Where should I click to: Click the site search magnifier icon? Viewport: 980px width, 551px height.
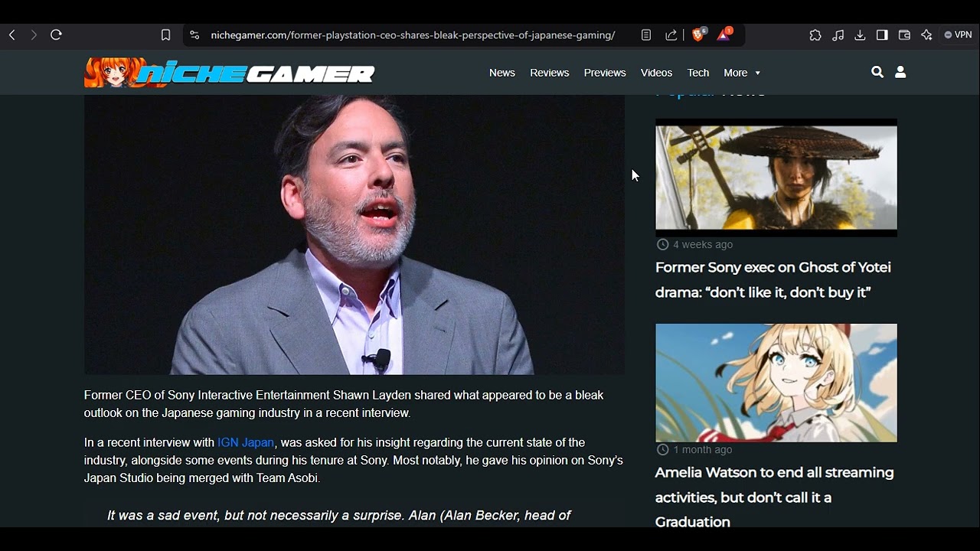[x=877, y=72]
